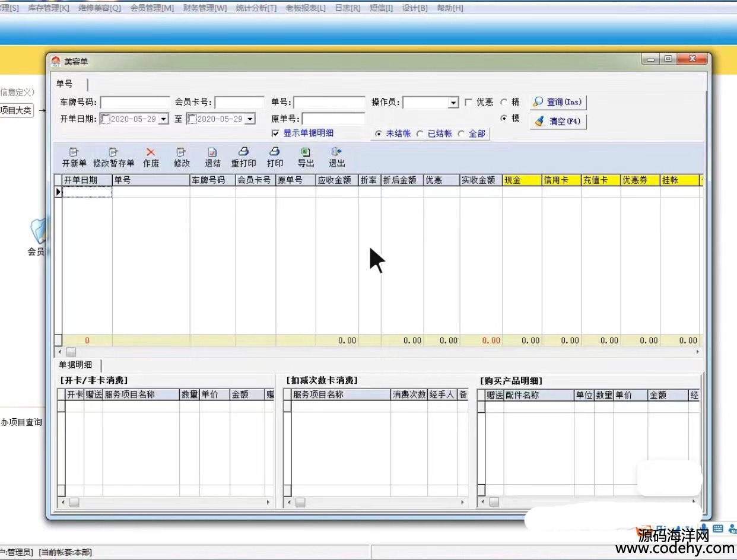This screenshot has height=560, width=737.
Task: Click the 项目大类 button behind the window
Action: [17, 110]
